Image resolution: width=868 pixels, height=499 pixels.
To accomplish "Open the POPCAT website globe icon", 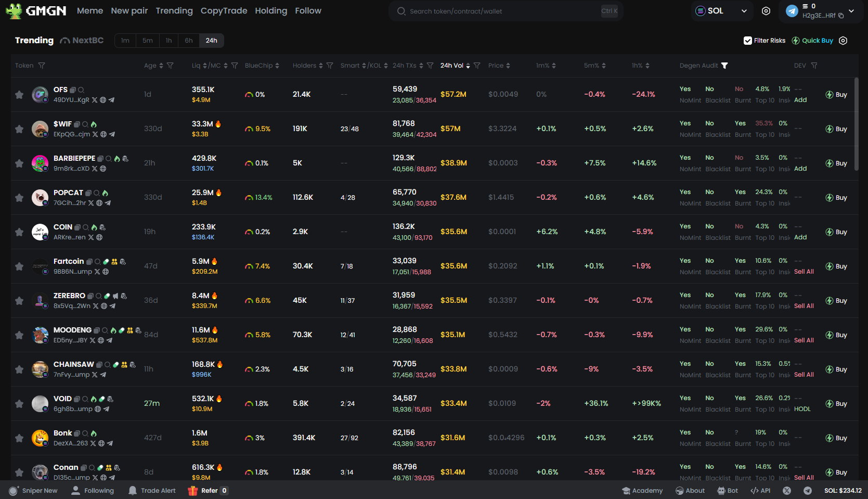I will tap(99, 203).
